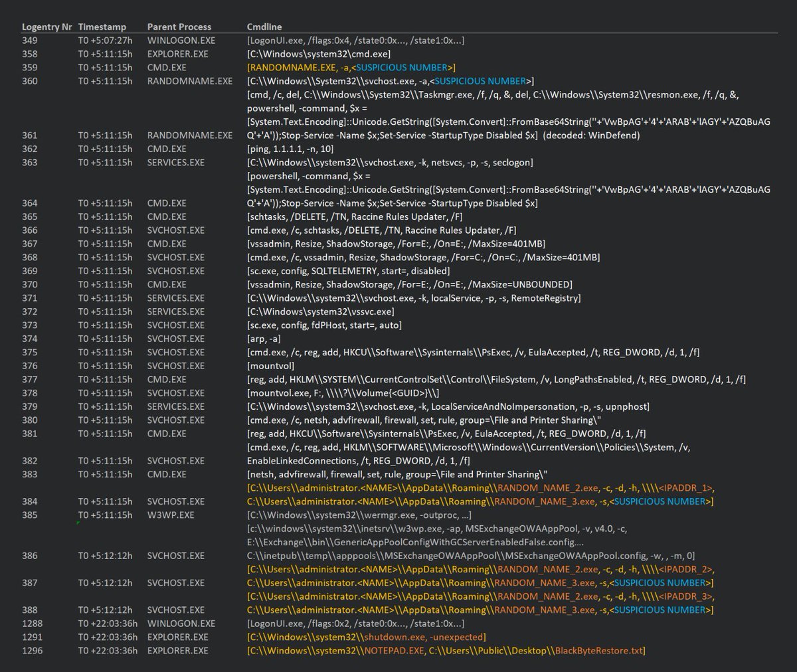Click WINLOGON.EXE in row 1288
The height and width of the screenshot is (672, 797).
pyautogui.click(x=181, y=624)
